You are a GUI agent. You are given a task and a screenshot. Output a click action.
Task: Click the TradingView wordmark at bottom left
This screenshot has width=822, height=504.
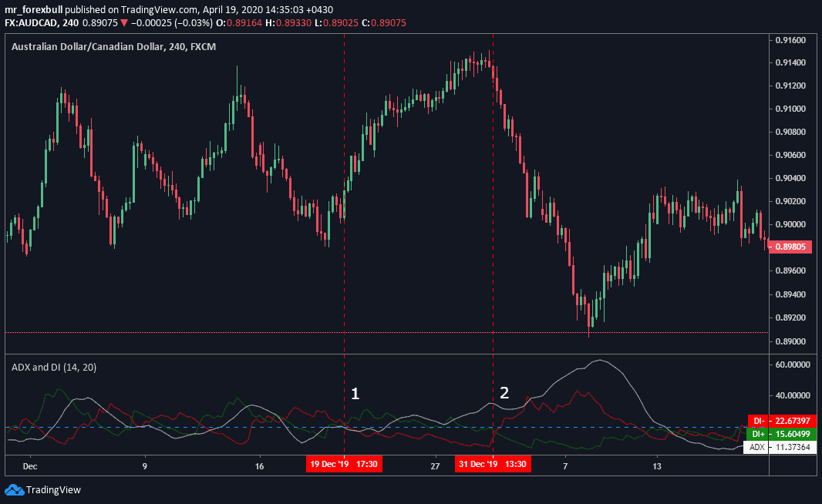[x=53, y=489]
